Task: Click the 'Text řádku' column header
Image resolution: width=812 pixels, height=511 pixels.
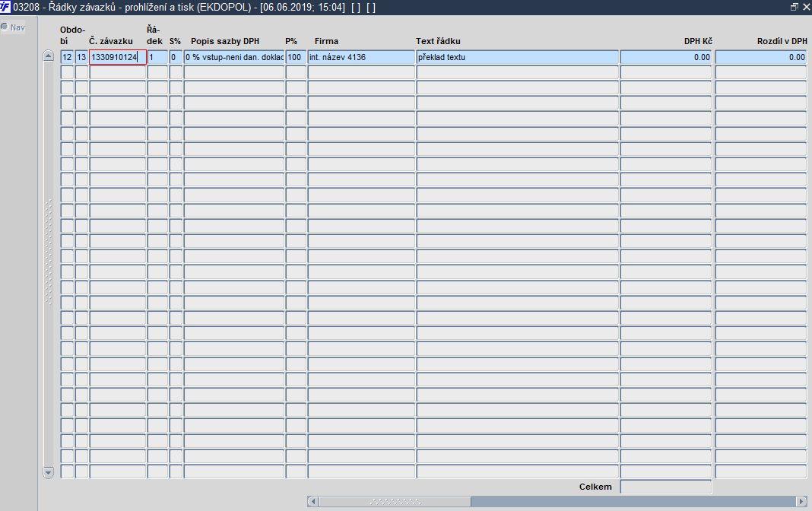Action: point(438,41)
